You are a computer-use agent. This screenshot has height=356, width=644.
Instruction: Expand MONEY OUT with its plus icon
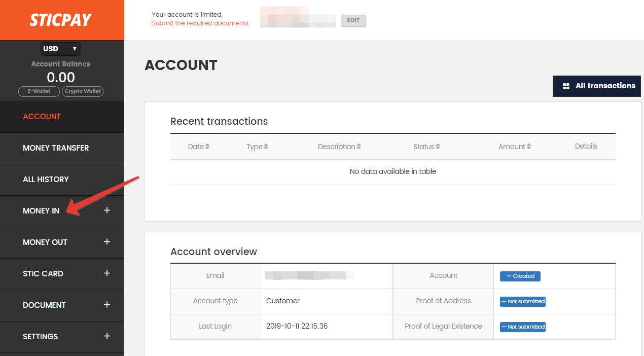(x=107, y=242)
